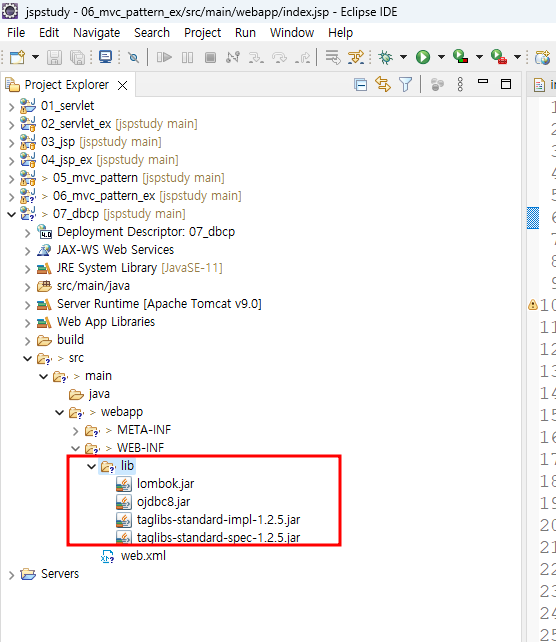The height and width of the screenshot is (642, 556).
Task: Toggle Link with Editor in Project Explorer
Action: click(383, 84)
